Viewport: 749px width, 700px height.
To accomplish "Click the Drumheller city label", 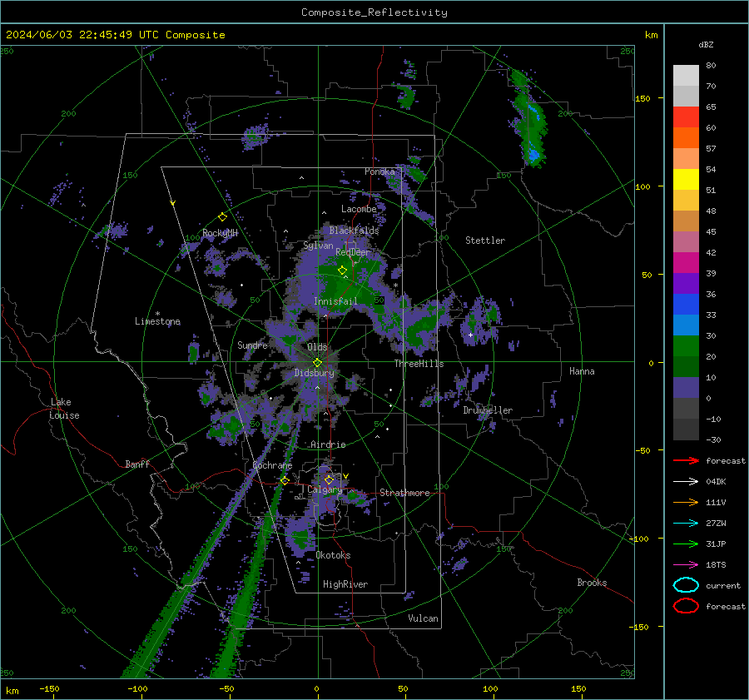I will [x=488, y=410].
